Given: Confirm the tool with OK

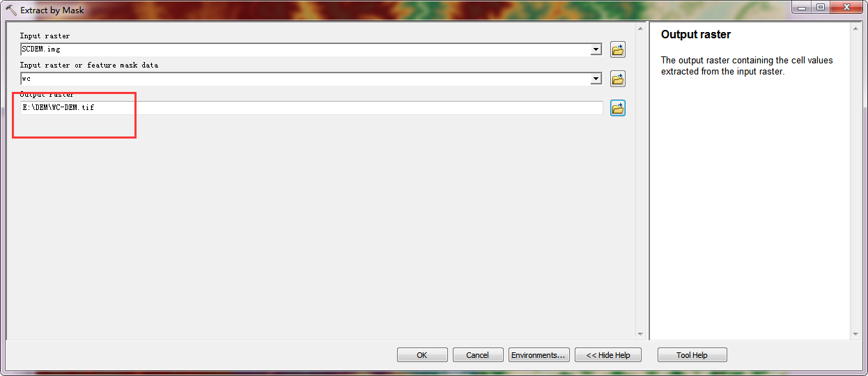Looking at the screenshot, I should click(422, 355).
